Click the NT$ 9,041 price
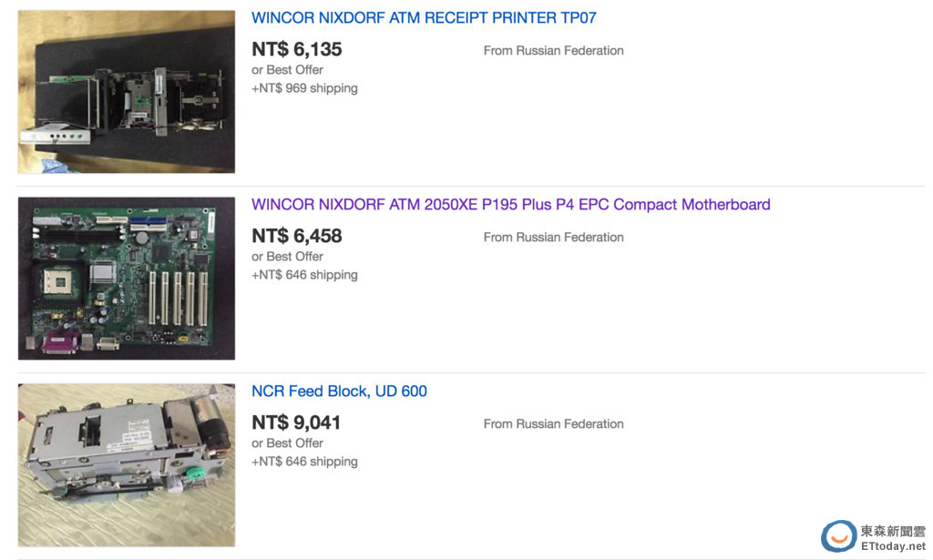 [297, 423]
